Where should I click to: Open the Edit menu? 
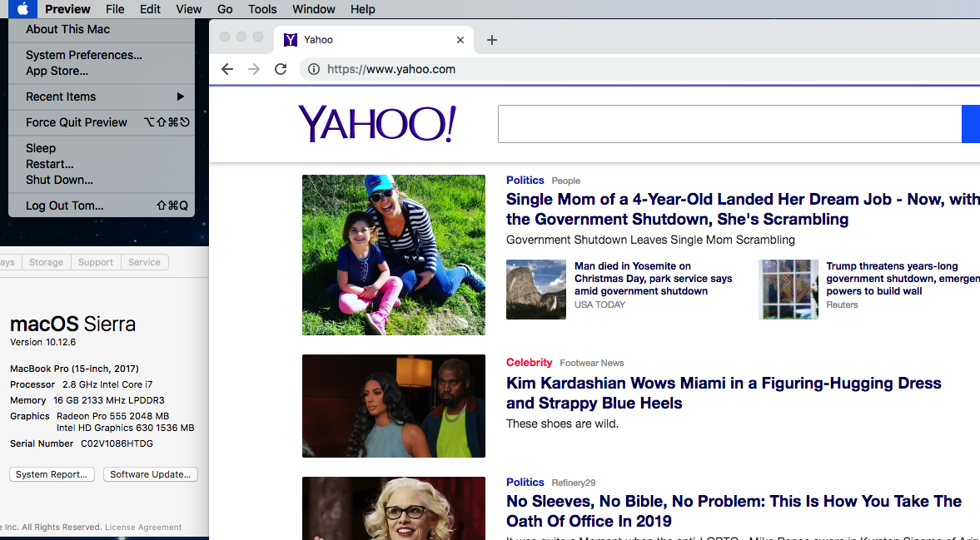[x=150, y=9]
